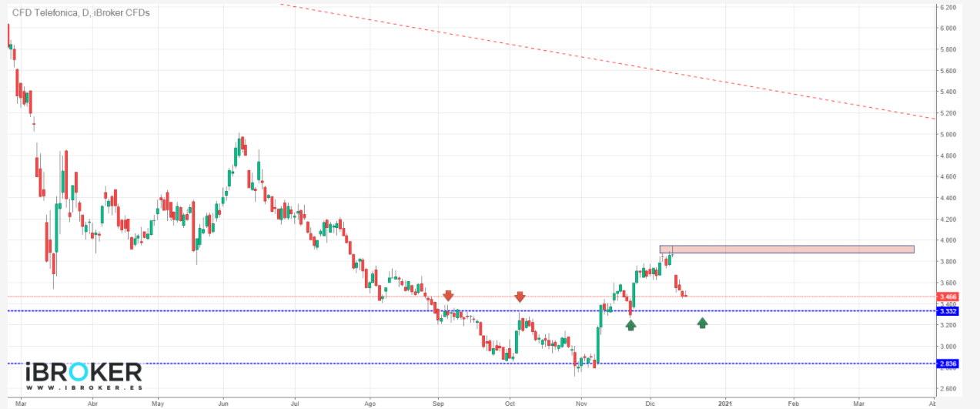Click the 4.000 value on price axis
The height and width of the screenshot is (409, 980).
(x=947, y=240)
